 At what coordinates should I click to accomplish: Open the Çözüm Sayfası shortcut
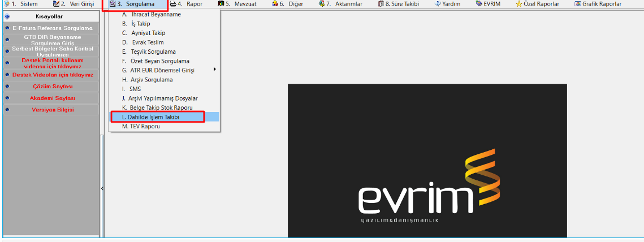pos(52,87)
